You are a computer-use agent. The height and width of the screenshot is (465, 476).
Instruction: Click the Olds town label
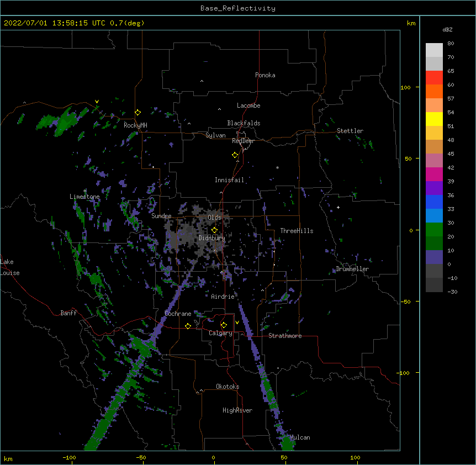coord(214,218)
